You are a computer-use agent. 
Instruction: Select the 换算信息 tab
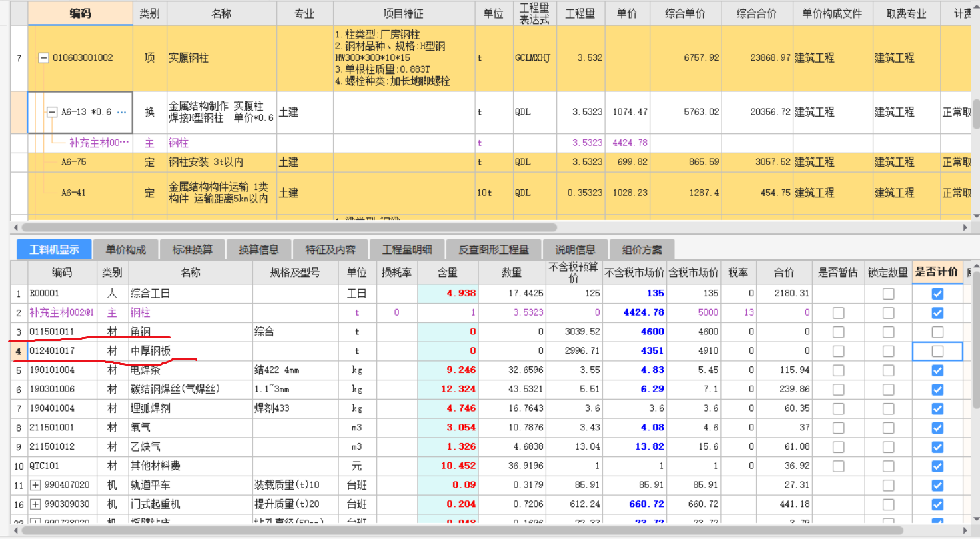[x=259, y=250]
